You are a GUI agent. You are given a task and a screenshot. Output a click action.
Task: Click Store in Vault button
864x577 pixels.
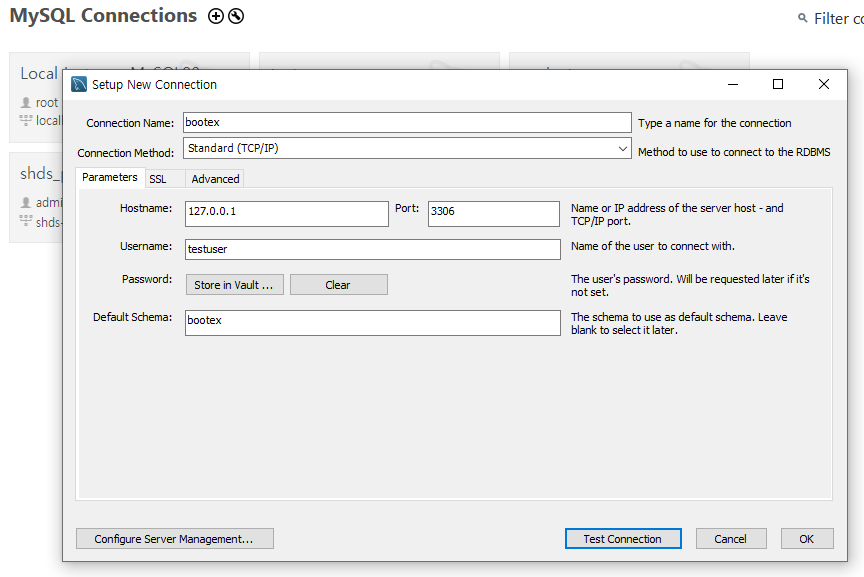[x=235, y=285]
